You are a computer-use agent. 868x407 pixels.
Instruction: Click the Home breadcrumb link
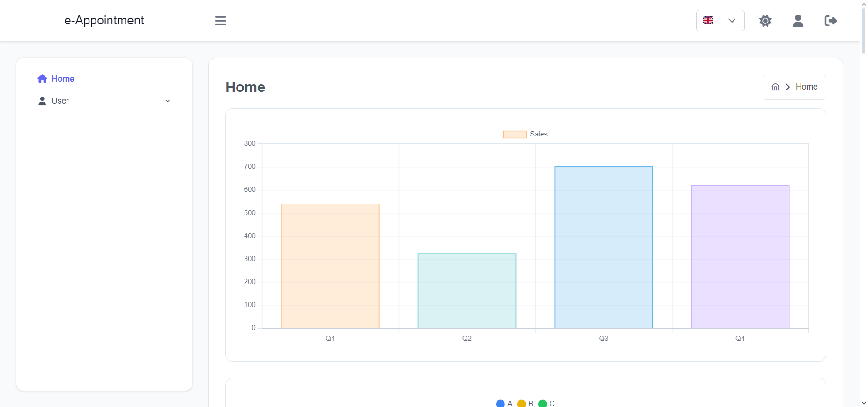pos(807,87)
